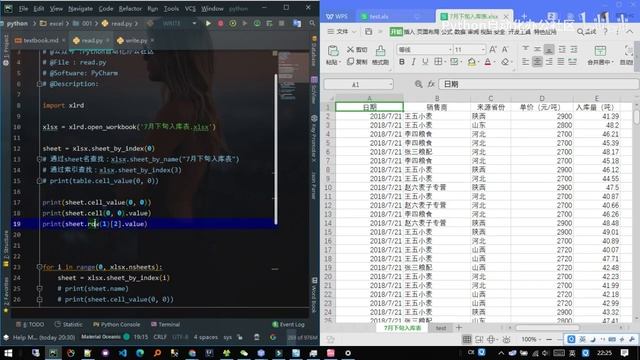Click the Paste clipboard icon in WPS
The image size is (640, 360).
coord(333,51)
